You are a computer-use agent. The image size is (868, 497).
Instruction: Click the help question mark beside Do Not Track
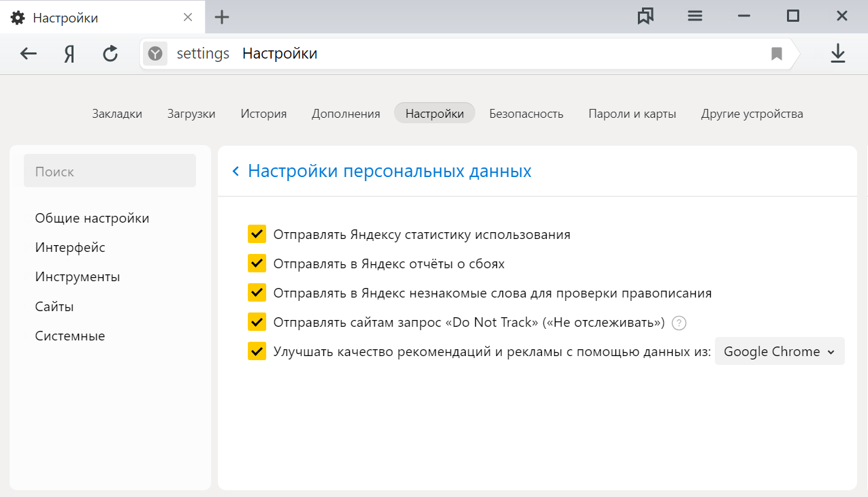tap(679, 323)
